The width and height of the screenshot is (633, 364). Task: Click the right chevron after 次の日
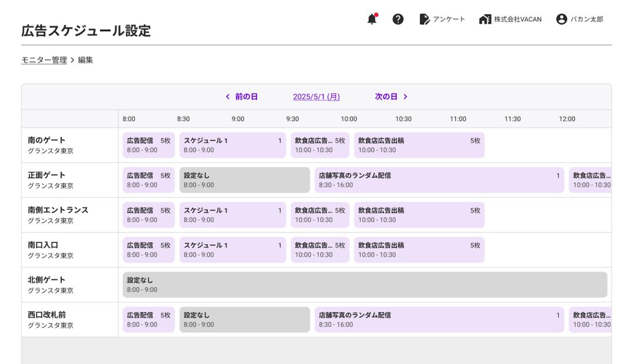[405, 96]
